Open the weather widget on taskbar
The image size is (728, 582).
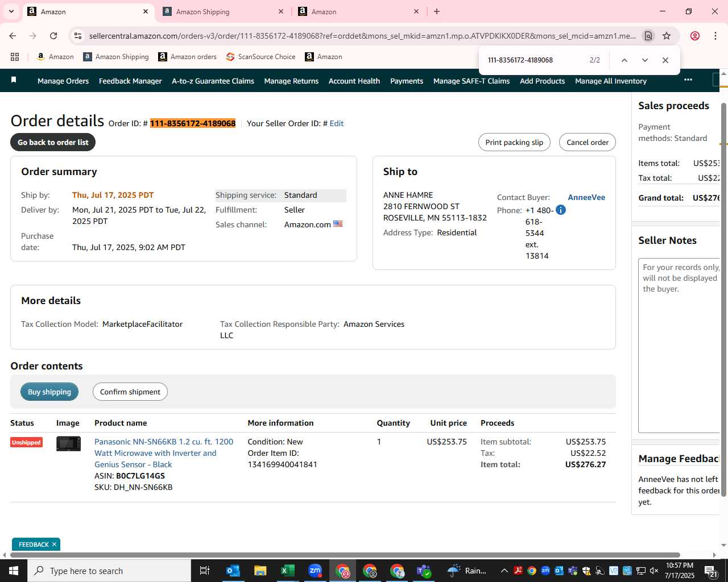tap(468, 571)
